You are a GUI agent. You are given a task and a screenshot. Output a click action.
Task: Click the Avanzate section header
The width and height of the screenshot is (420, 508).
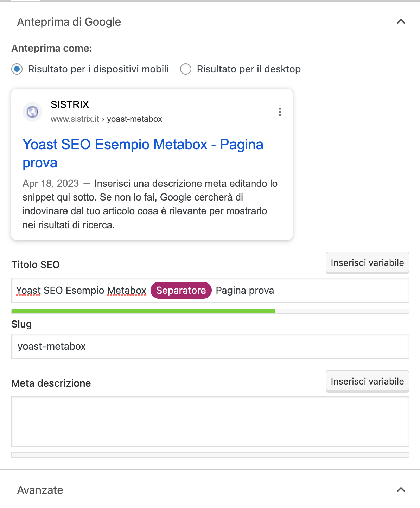pyautogui.click(x=40, y=490)
